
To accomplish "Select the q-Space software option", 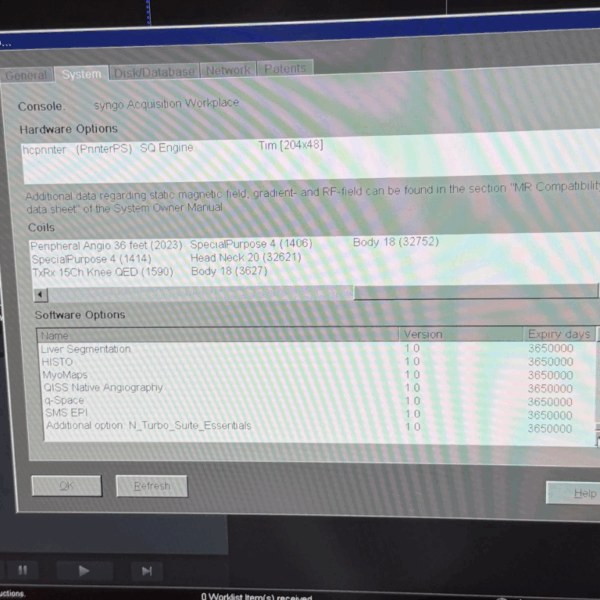I will [318, 401].
